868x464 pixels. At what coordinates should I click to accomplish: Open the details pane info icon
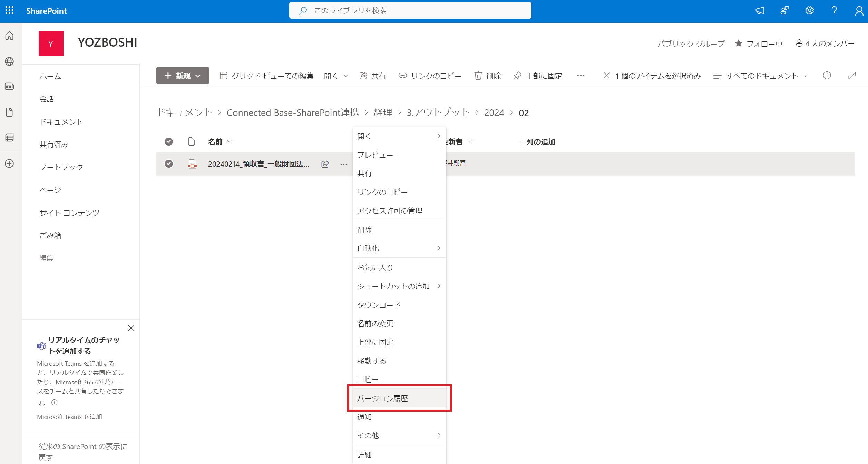pos(827,76)
